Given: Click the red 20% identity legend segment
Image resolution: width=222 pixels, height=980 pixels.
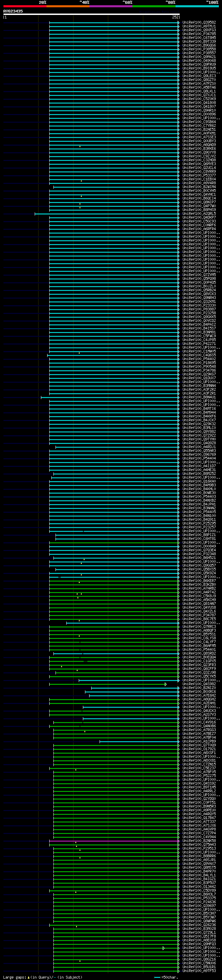Looking at the screenshot, I should click(x=25, y=6).
